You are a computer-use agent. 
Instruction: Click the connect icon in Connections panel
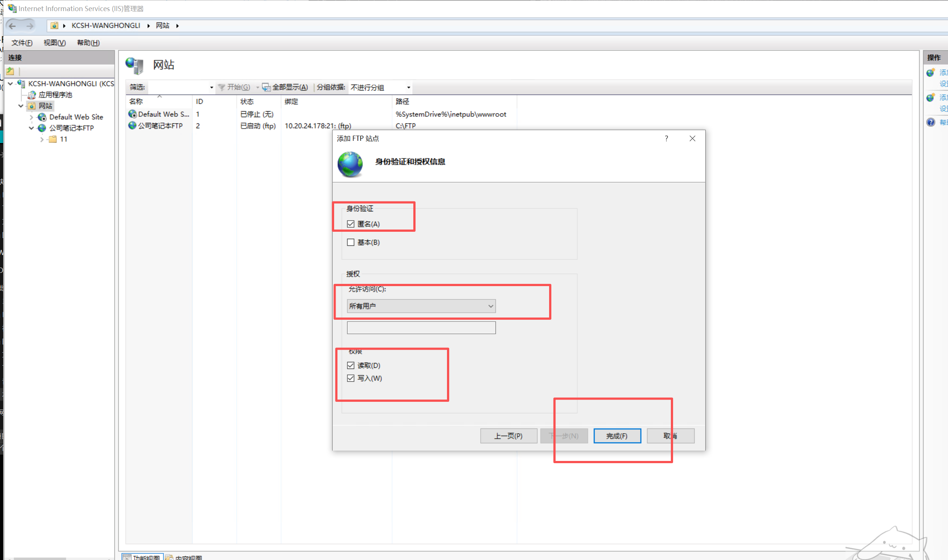[x=10, y=71]
